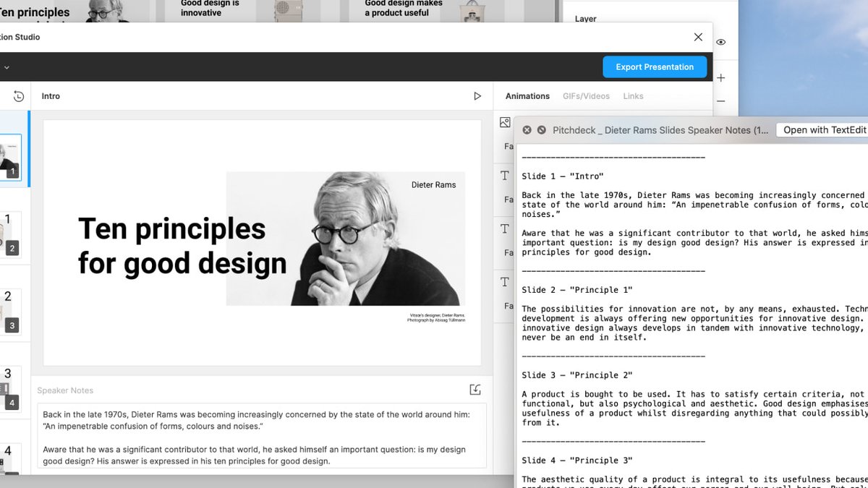Switch to the Animations tab

coord(527,96)
